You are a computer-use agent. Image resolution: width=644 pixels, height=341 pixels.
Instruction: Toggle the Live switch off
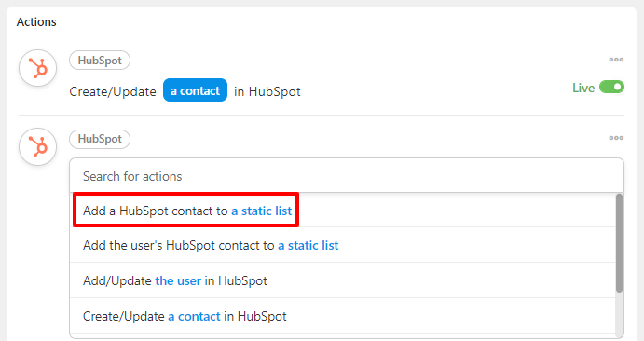pyautogui.click(x=611, y=87)
